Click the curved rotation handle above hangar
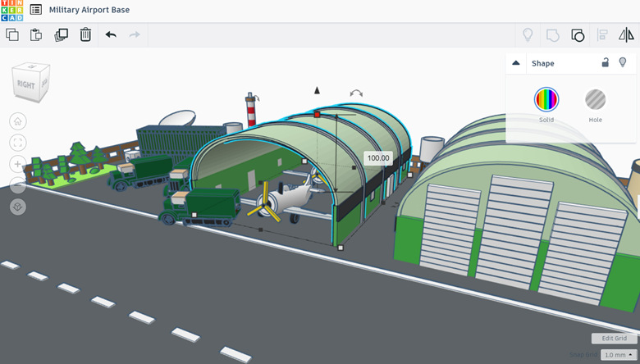The height and width of the screenshot is (364, 640). click(356, 93)
